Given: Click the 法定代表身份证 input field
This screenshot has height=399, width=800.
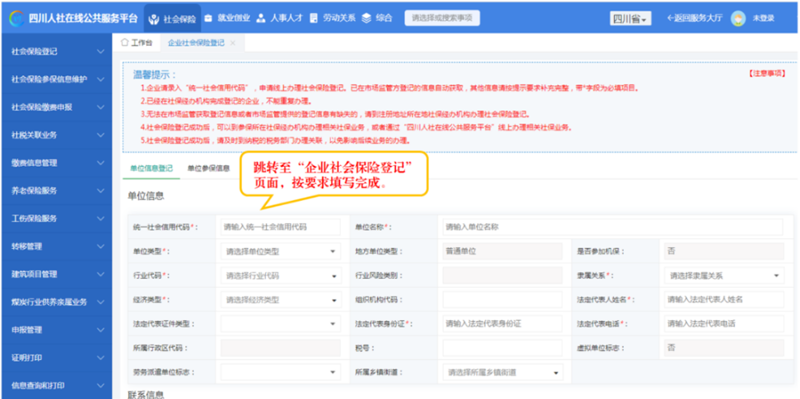Looking at the screenshot, I should pyautogui.click(x=503, y=323).
